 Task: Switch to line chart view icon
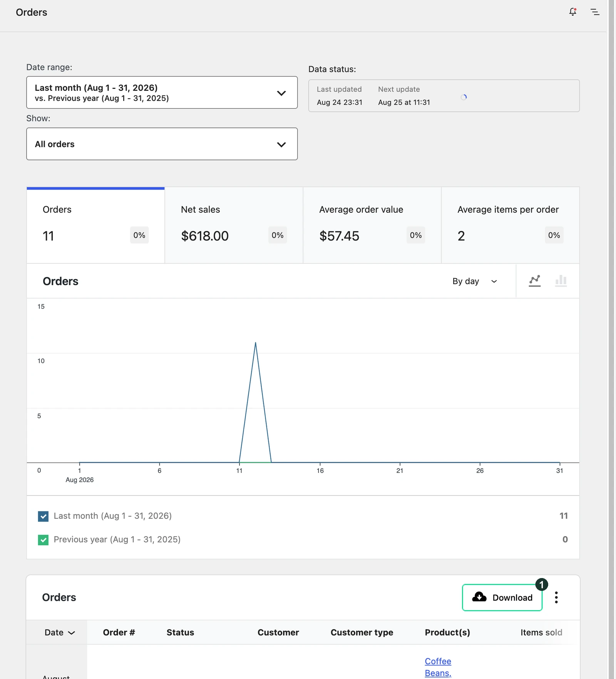coord(534,281)
